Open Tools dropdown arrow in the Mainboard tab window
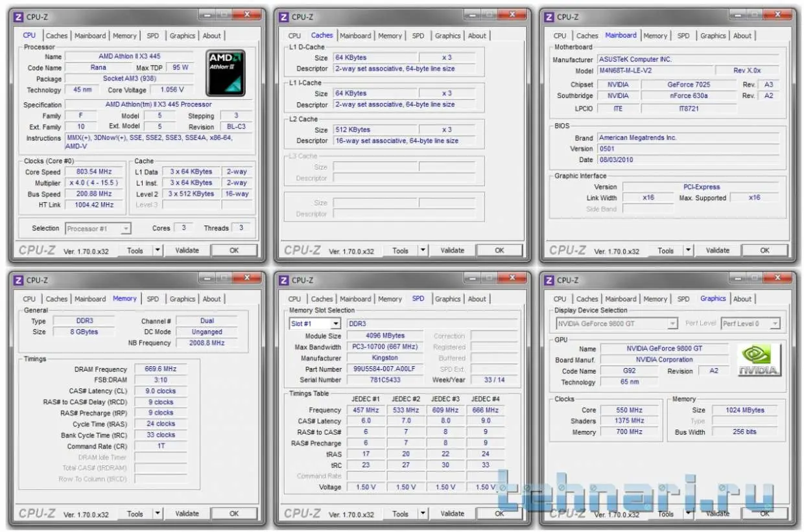Image resolution: width=804 pixels, height=532 pixels. [x=688, y=250]
